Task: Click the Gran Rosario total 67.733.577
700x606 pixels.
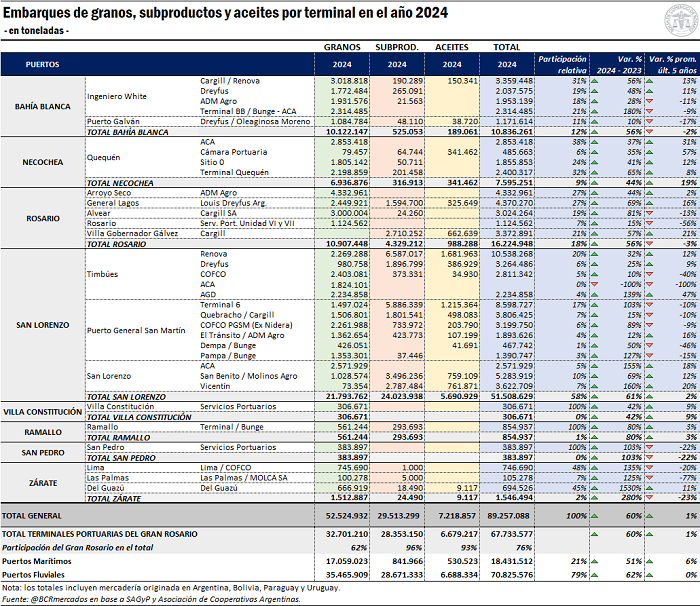Action: coord(512,534)
